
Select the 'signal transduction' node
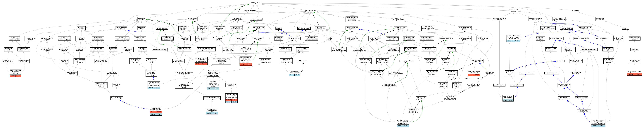294,39
